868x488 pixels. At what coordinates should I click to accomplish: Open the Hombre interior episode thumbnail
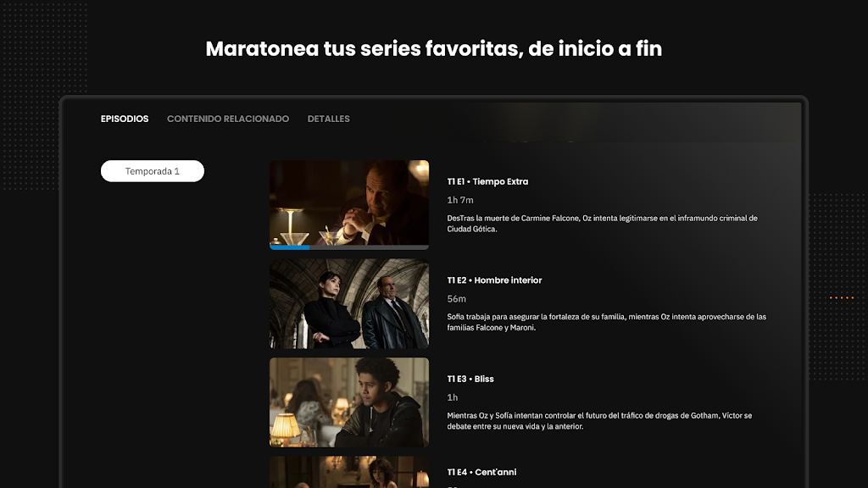(349, 304)
